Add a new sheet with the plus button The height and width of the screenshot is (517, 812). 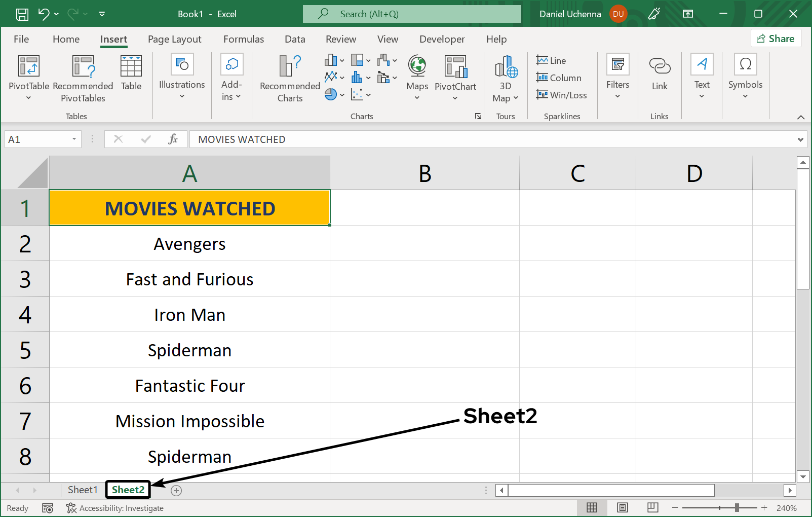click(x=176, y=490)
